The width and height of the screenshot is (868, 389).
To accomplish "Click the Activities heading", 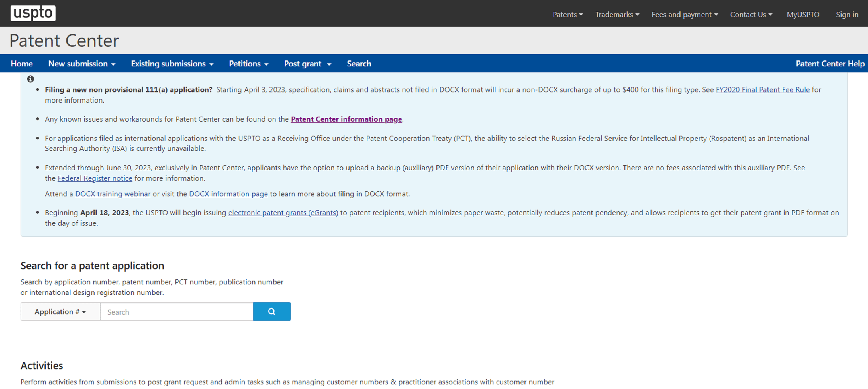I will [42, 365].
